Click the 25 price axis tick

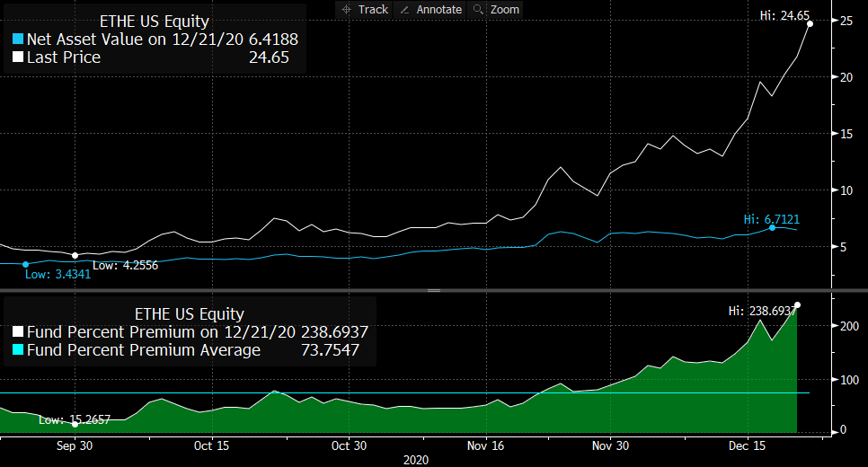(846, 21)
